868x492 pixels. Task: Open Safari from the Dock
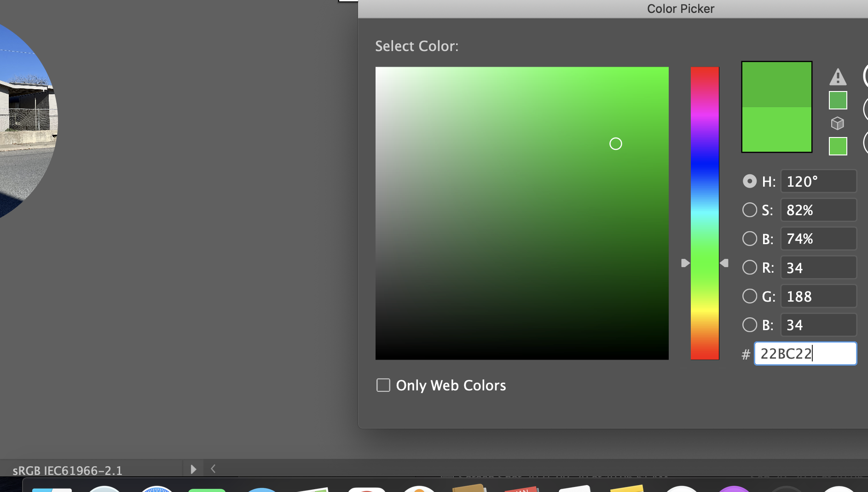(x=156, y=488)
